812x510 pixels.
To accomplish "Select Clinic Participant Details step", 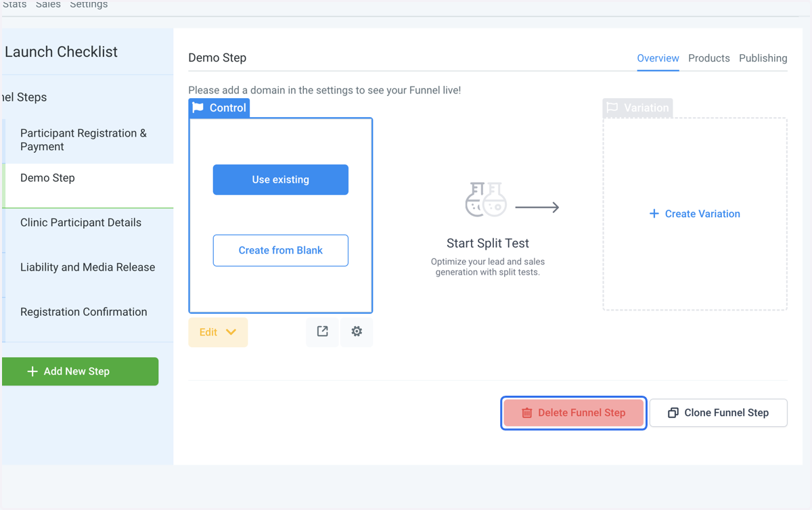I will click(88, 230).
